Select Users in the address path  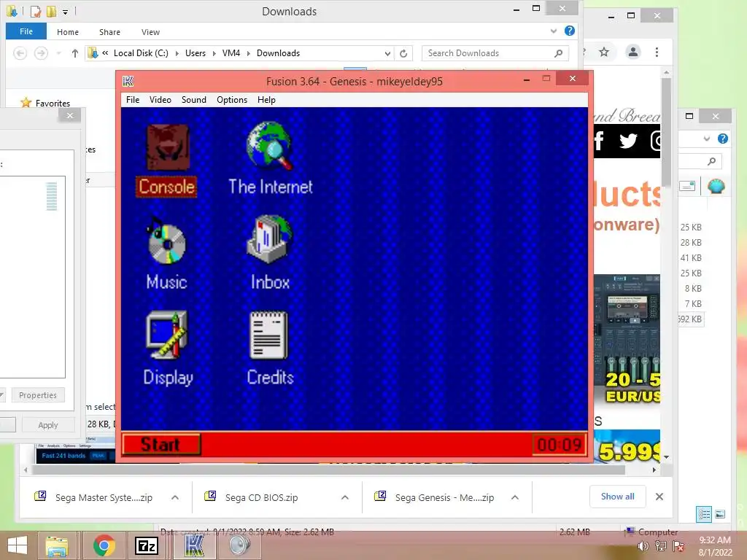click(x=196, y=52)
